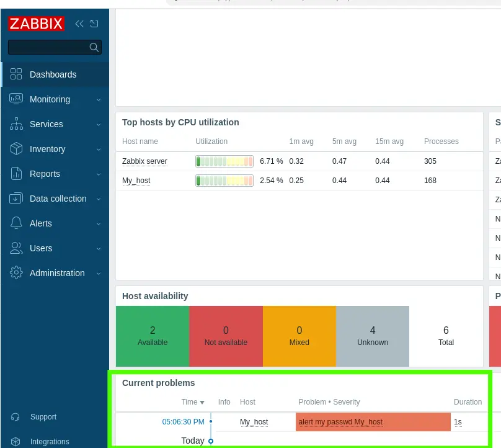Expand the Administration menu chevron
This screenshot has height=448, width=501.
99,274
